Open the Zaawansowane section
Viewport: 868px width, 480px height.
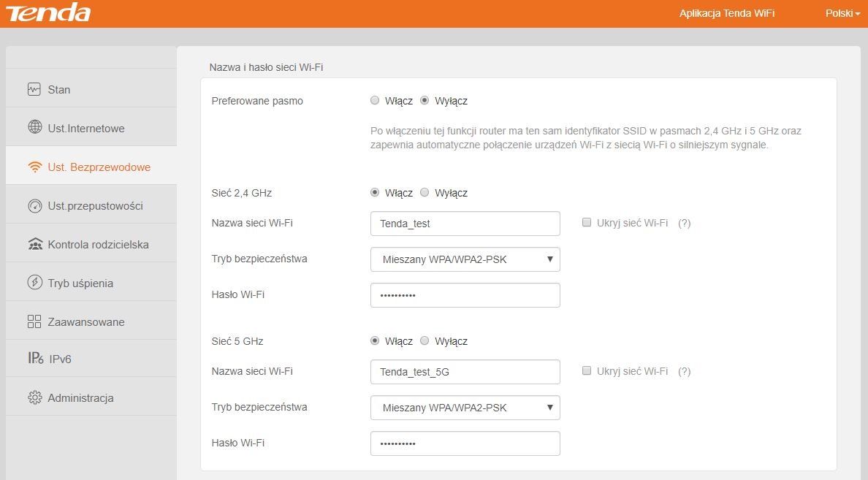91,321
